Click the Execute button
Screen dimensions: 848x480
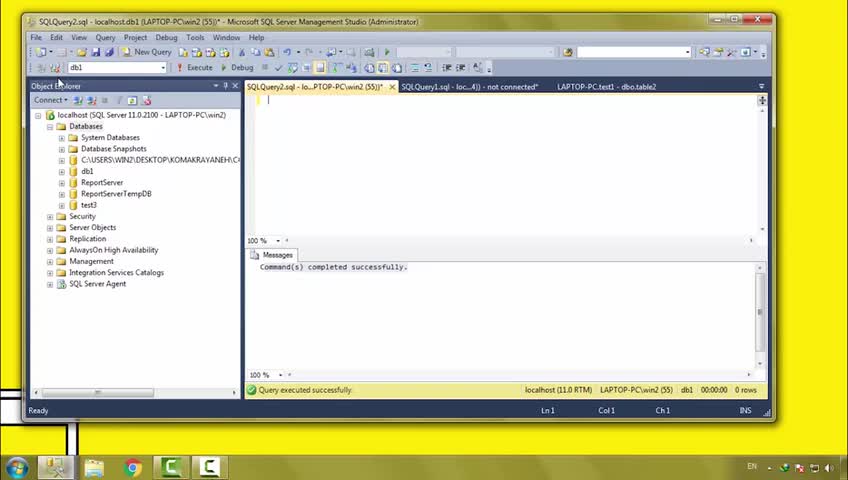coord(195,68)
